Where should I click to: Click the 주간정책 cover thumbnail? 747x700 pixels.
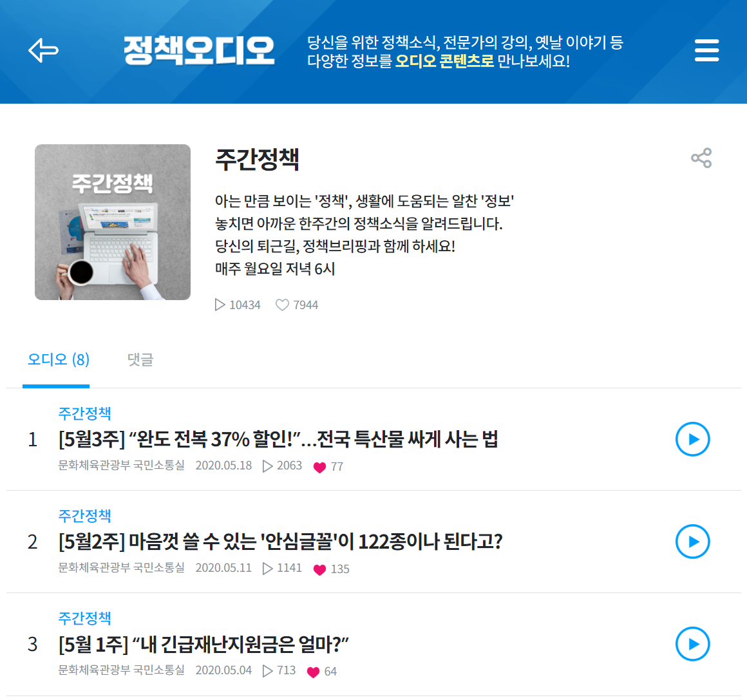pyautogui.click(x=113, y=222)
